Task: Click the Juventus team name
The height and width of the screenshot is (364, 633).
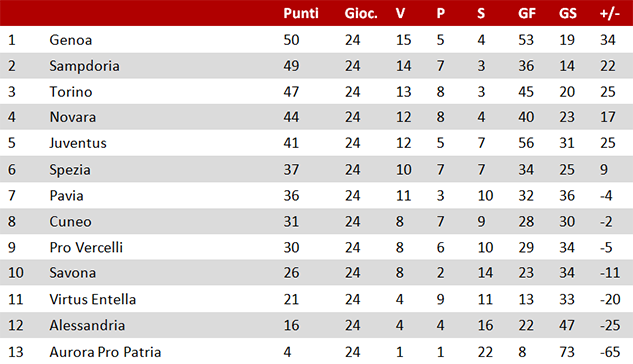Action: (78, 143)
